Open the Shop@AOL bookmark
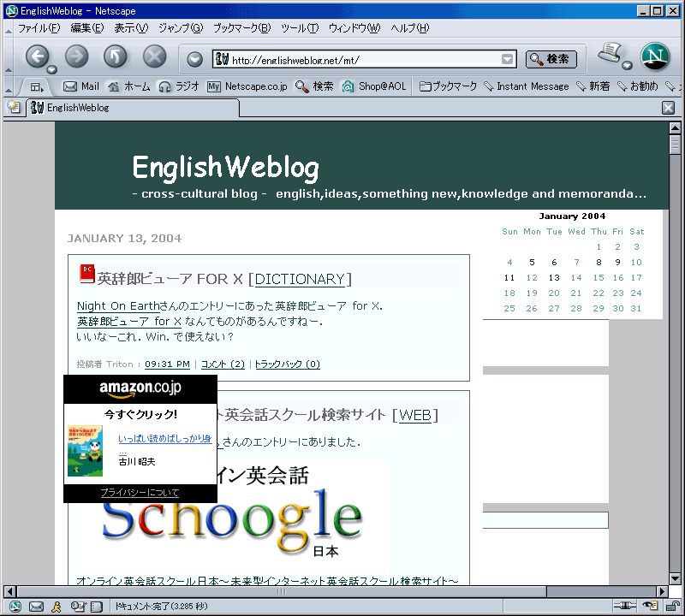This screenshot has height=616, width=685. click(374, 86)
